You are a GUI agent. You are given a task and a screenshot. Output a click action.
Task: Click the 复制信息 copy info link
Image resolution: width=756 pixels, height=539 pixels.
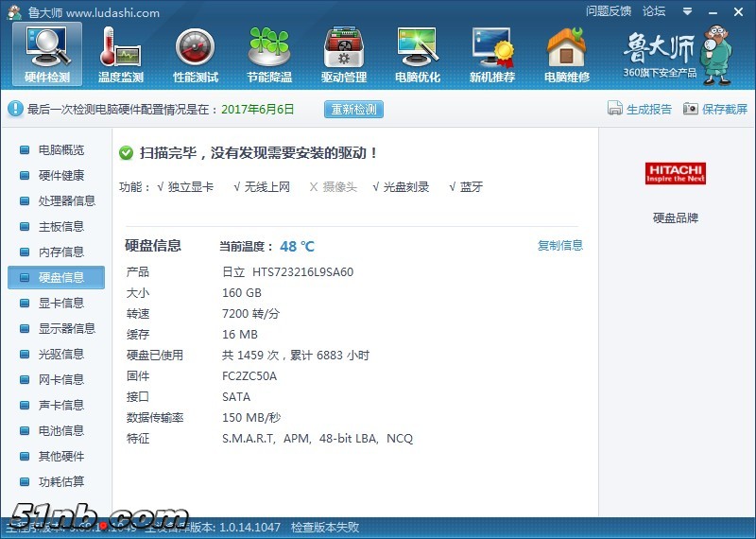[559, 246]
